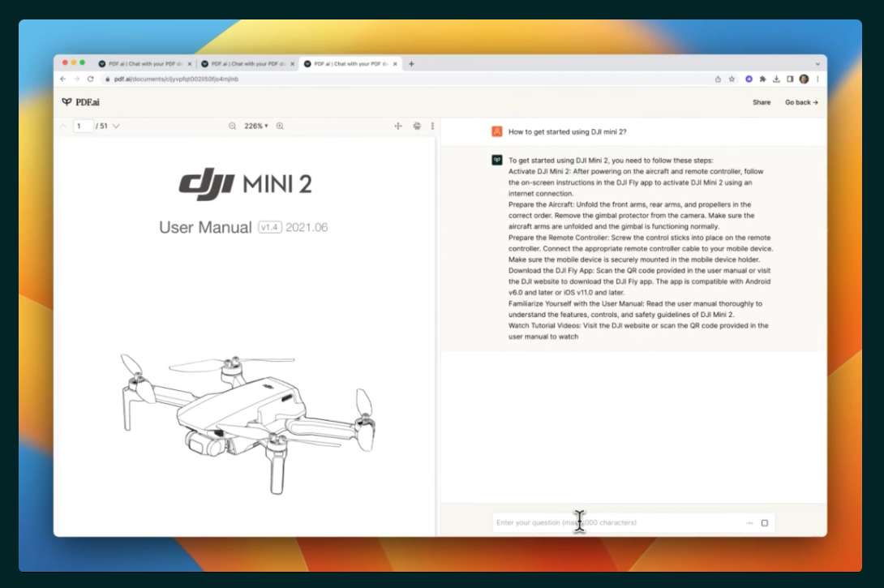The image size is (884, 588).
Task: Toggle the PDF viewer full-screen arrows icon
Action: coord(398,127)
